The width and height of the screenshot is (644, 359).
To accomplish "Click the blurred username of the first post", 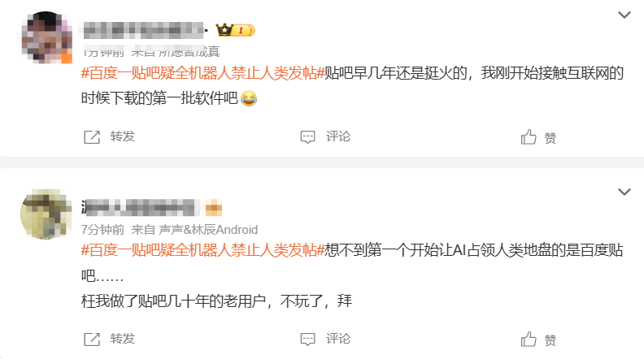I will click(x=144, y=30).
